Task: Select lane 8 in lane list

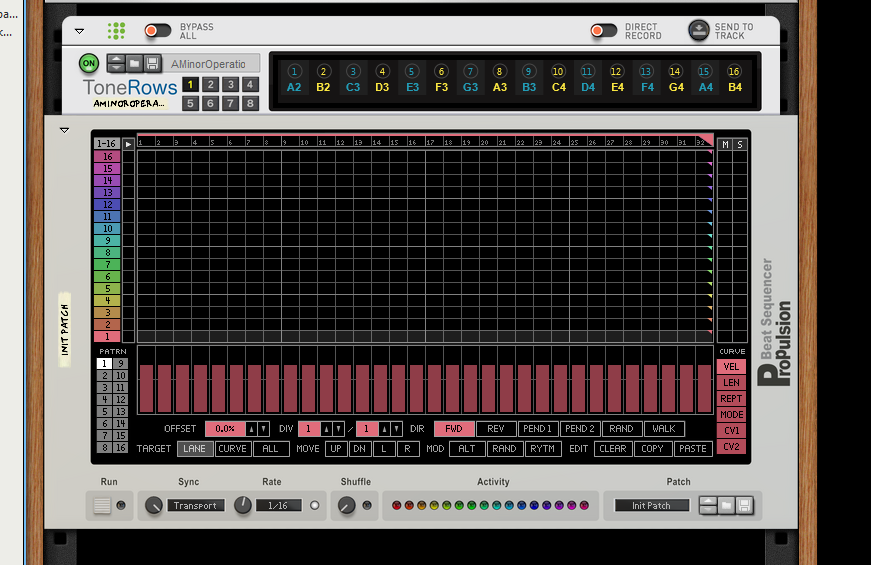Action: (x=107, y=252)
